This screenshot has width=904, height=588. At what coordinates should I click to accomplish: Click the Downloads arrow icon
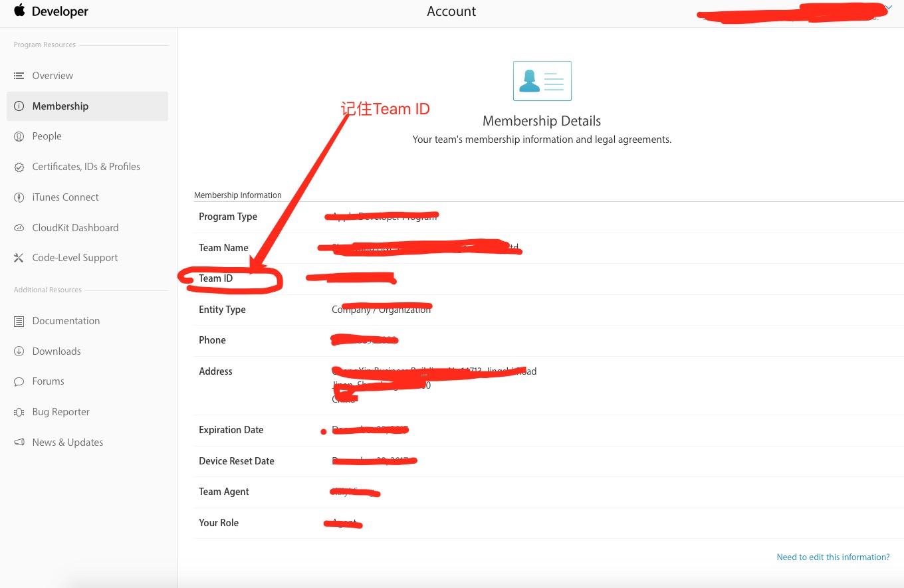point(19,351)
